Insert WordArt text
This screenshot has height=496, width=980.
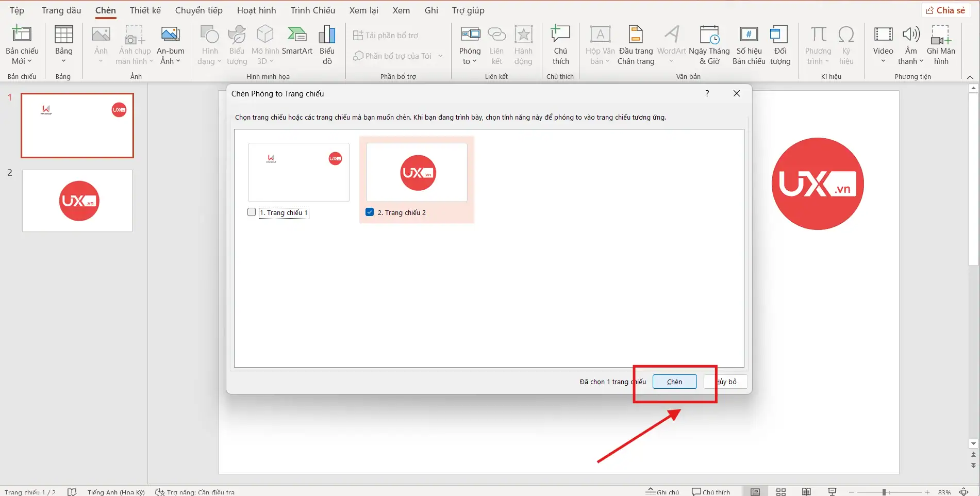coord(671,44)
